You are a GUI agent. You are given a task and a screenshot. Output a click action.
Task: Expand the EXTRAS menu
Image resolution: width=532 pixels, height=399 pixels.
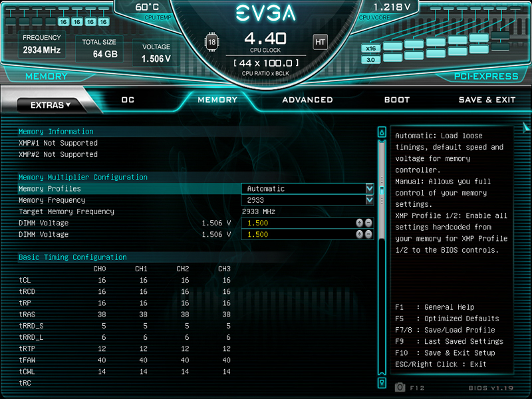(x=51, y=105)
